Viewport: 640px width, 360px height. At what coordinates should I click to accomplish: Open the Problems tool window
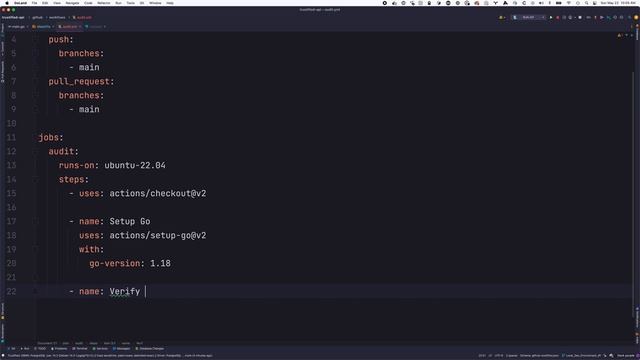coord(59,349)
